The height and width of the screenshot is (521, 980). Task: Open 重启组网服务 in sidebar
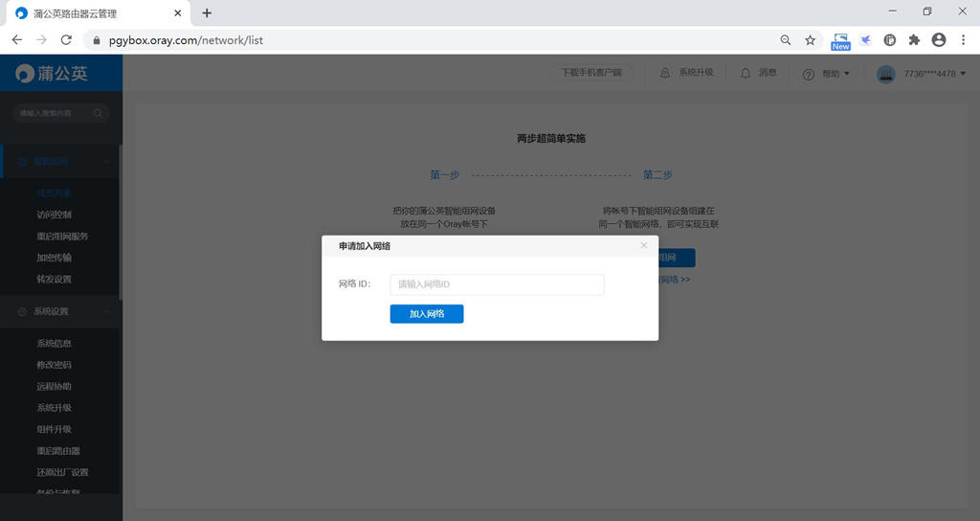coord(62,237)
